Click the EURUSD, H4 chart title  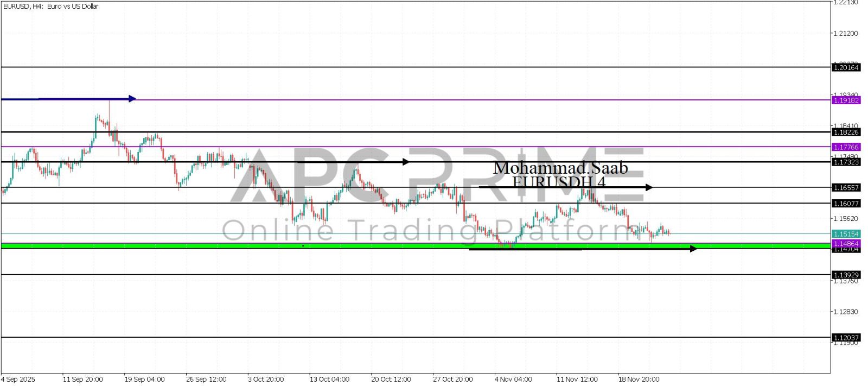[51, 7]
